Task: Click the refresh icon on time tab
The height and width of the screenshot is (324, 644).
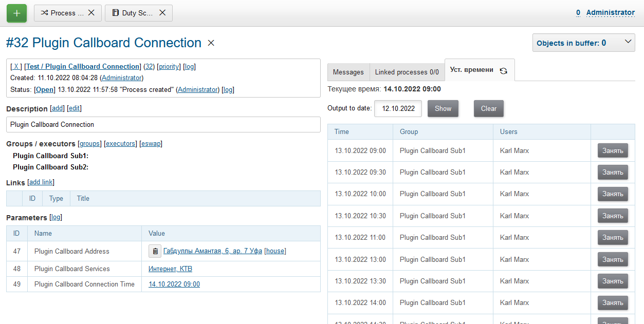Action: (x=504, y=71)
